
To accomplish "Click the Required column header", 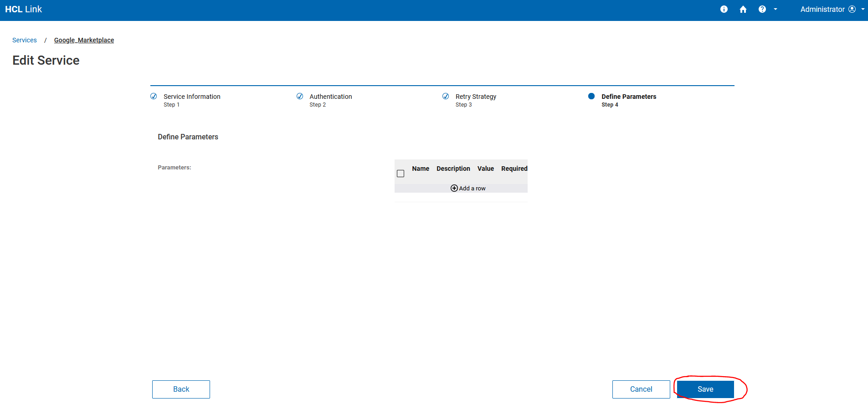I will pyautogui.click(x=514, y=169).
